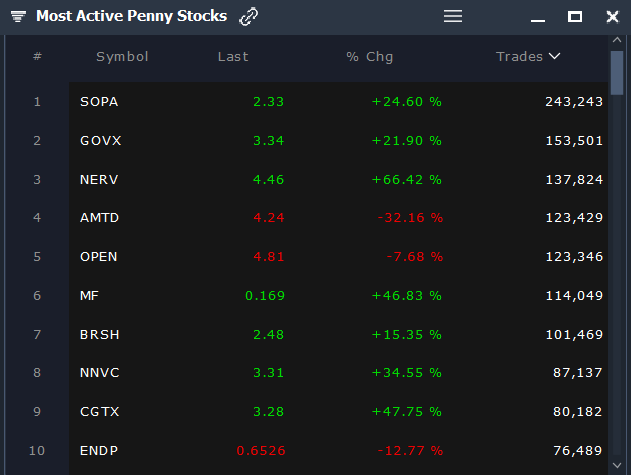
Task: Open the hamburger menu icon
Action: [x=453, y=17]
